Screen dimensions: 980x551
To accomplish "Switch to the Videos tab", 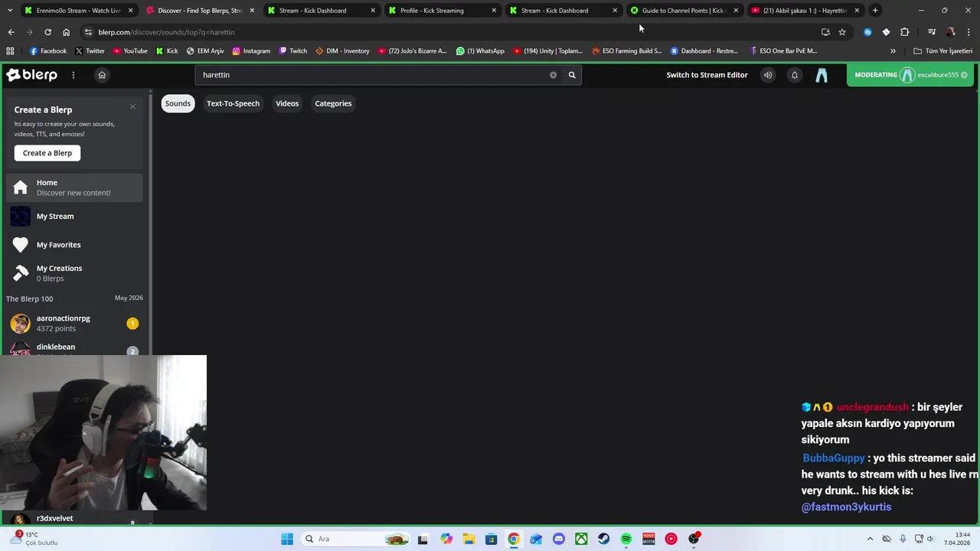I will [287, 103].
